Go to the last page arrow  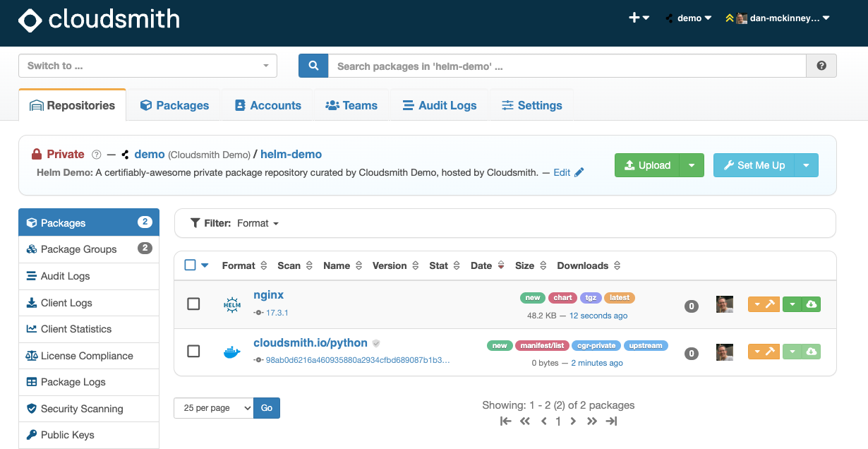click(612, 421)
